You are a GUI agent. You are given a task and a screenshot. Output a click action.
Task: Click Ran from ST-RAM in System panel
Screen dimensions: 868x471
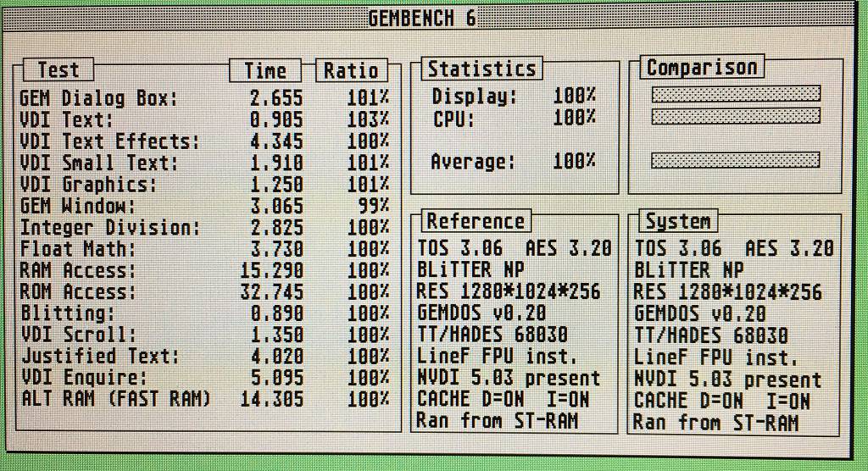tap(716, 423)
